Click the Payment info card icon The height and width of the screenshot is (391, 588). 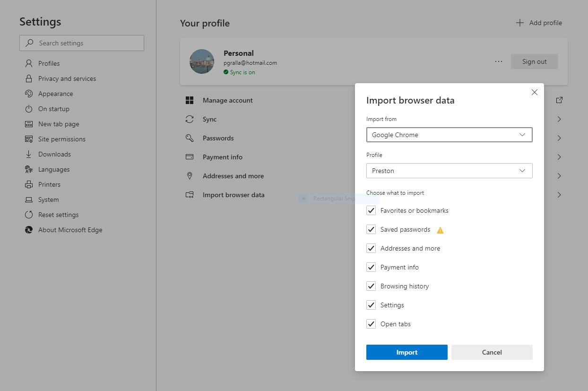(x=190, y=156)
